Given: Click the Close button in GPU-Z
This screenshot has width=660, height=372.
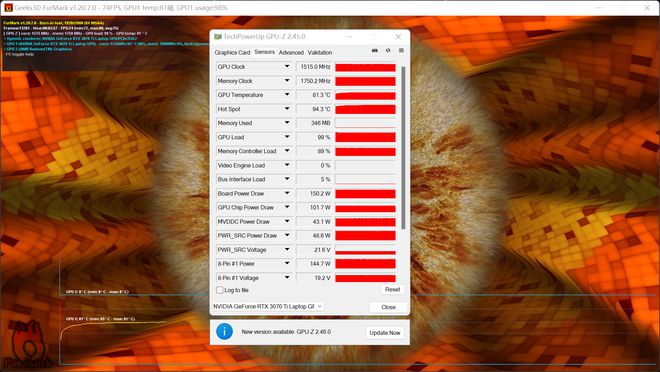Looking at the screenshot, I should [x=388, y=307].
